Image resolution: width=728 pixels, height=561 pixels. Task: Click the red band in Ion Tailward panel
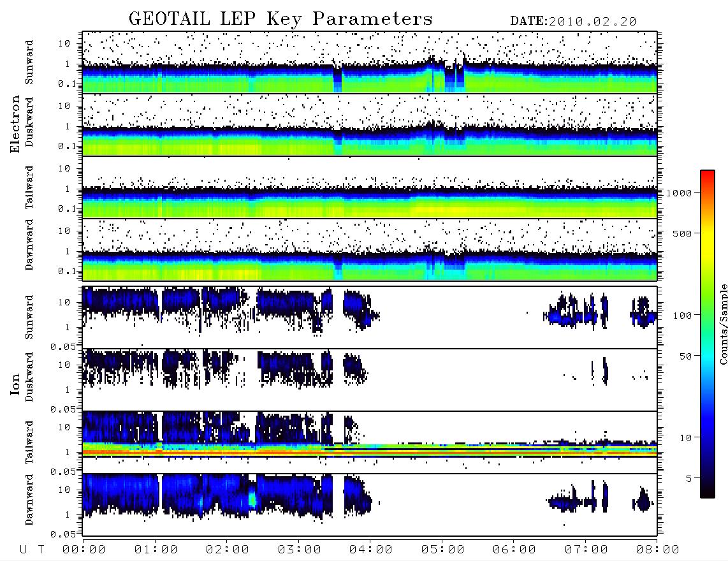[370, 451]
